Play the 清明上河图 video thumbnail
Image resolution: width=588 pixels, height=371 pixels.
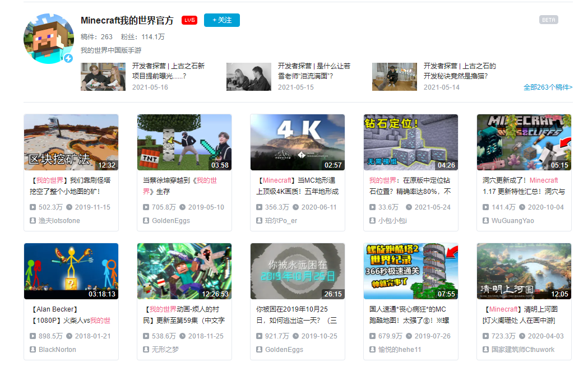[x=524, y=271]
